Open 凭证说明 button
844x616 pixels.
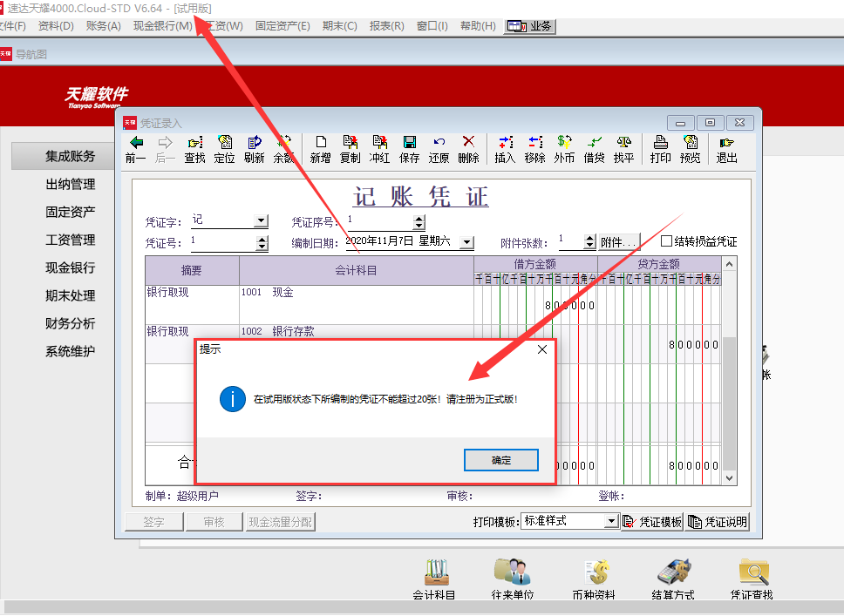tap(717, 521)
